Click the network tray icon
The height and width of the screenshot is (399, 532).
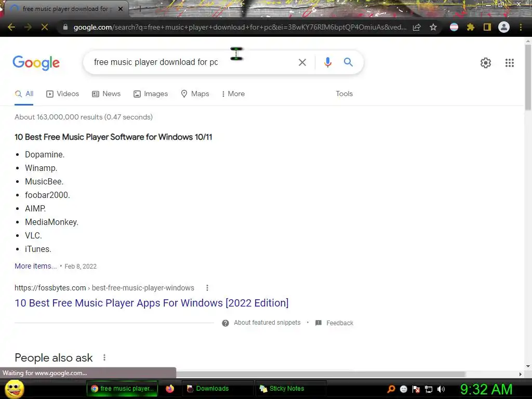point(429,389)
